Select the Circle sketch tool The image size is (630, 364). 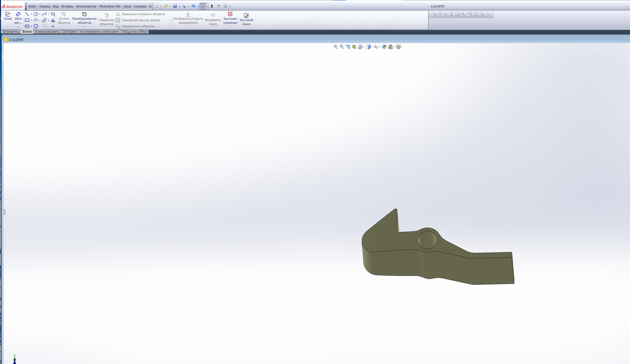coord(36,14)
